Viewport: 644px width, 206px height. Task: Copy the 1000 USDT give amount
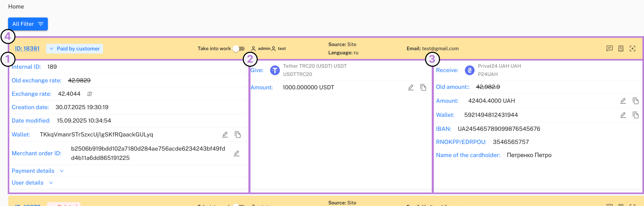pyautogui.click(x=423, y=87)
